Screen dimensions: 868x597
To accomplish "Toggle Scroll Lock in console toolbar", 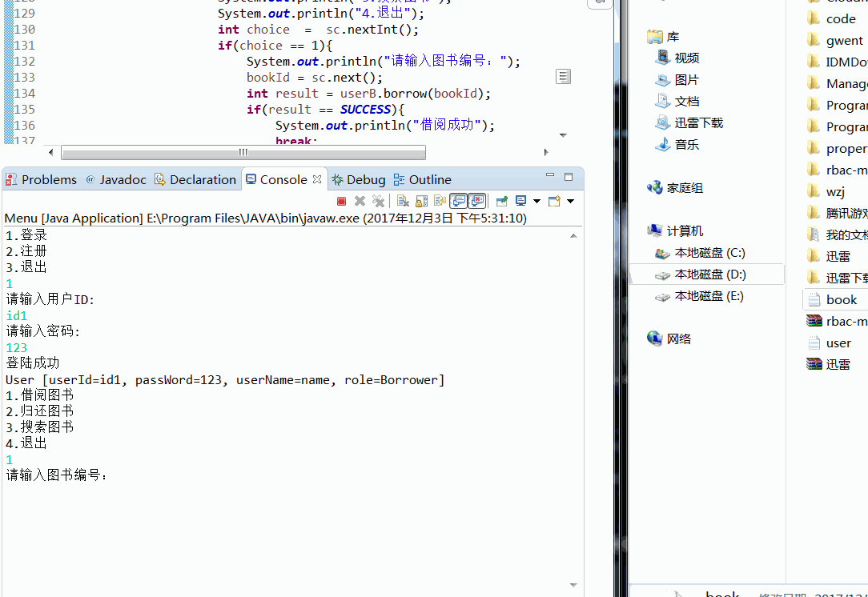I will pos(421,202).
